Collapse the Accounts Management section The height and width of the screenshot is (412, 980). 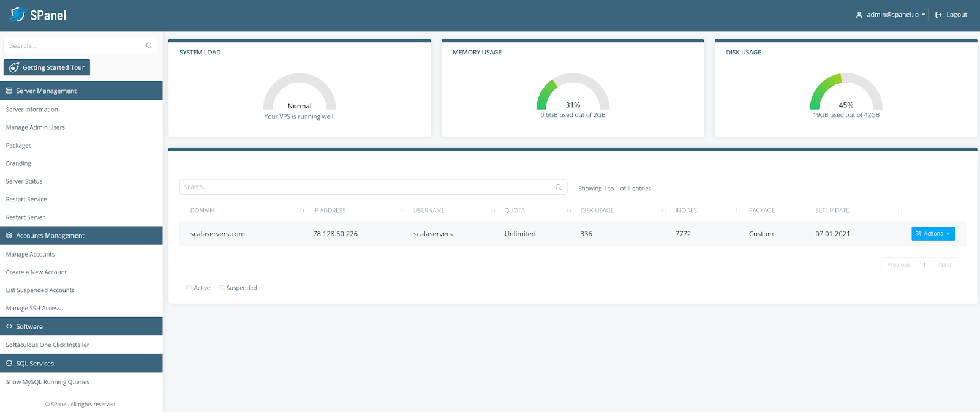click(x=81, y=236)
